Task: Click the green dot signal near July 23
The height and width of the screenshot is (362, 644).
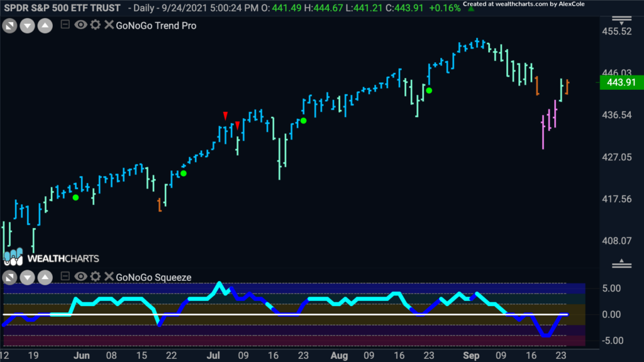Action: click(x=304, y=121)
